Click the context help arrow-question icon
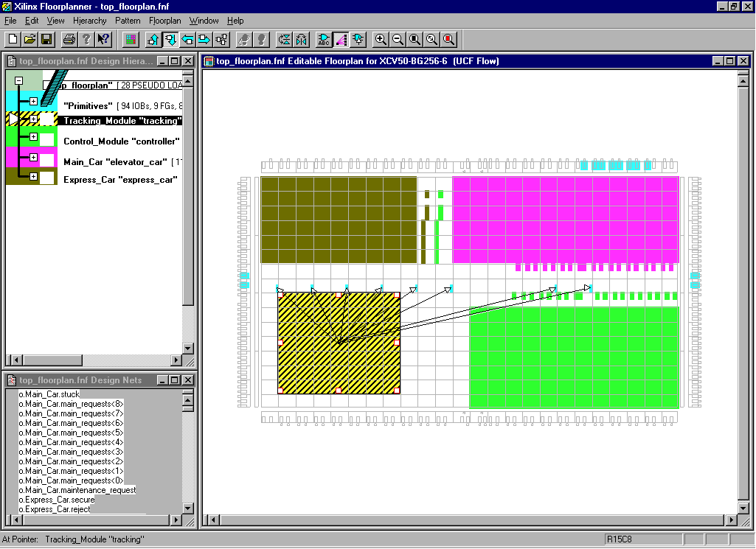This screenshot has width=756, height=549. (x=103, y=39)
